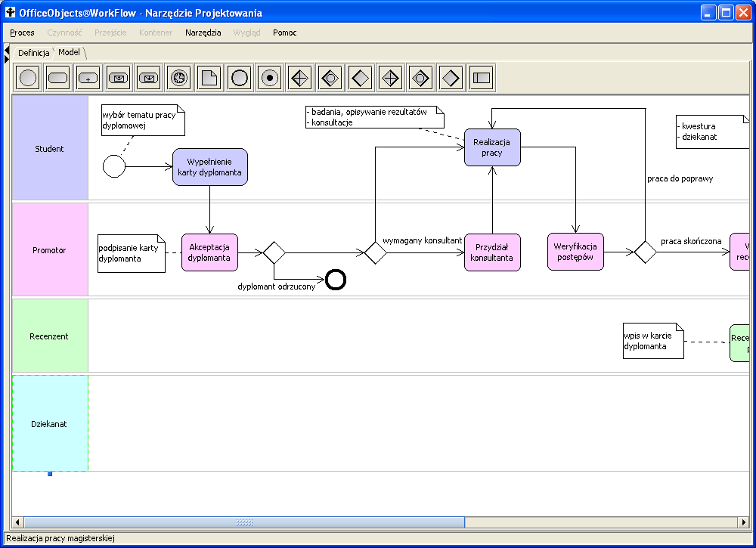Select the bold diamond gateway with cross
The image size is (756, 548).
300,78
